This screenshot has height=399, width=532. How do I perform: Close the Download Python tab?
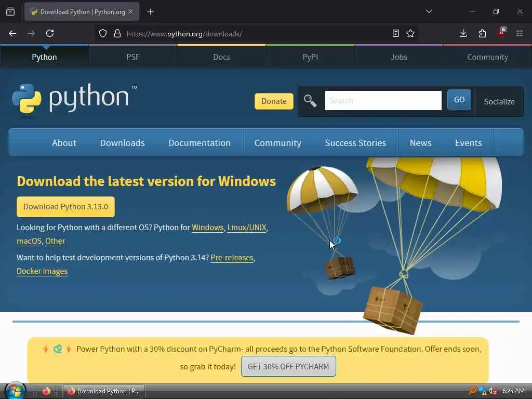(x=130, y=11)
